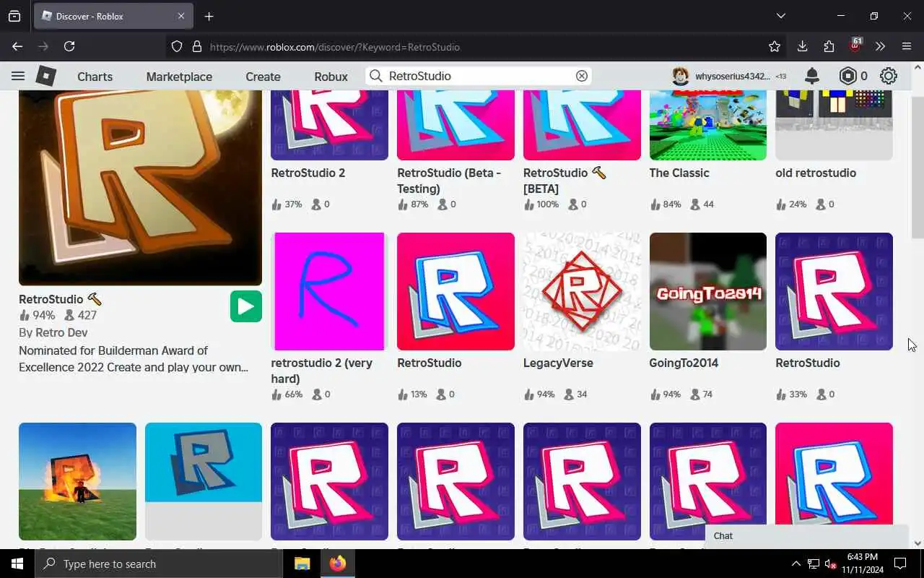Play RetroStudio with the green play button
This screenshot has height=578, width=924.
pyautogui.click(x=246, y=306)
